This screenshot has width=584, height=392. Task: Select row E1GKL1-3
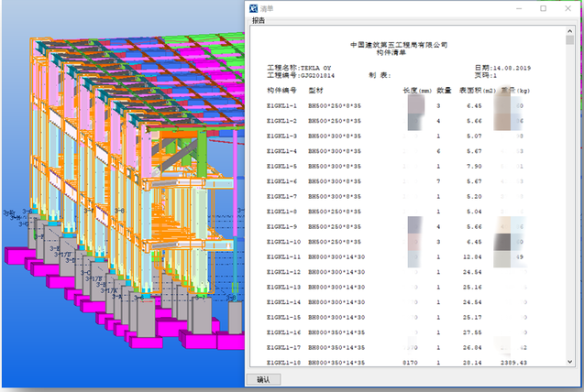[397, 136]
